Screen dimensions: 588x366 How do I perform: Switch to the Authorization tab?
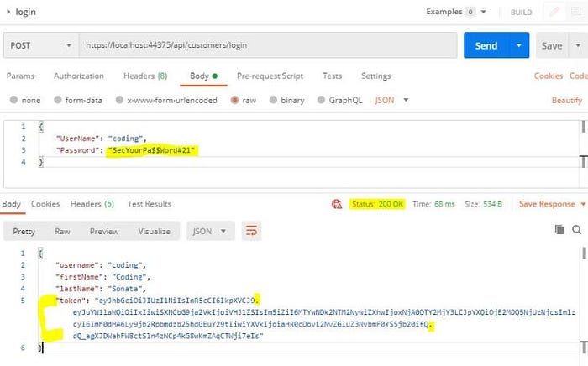(79, 76)
